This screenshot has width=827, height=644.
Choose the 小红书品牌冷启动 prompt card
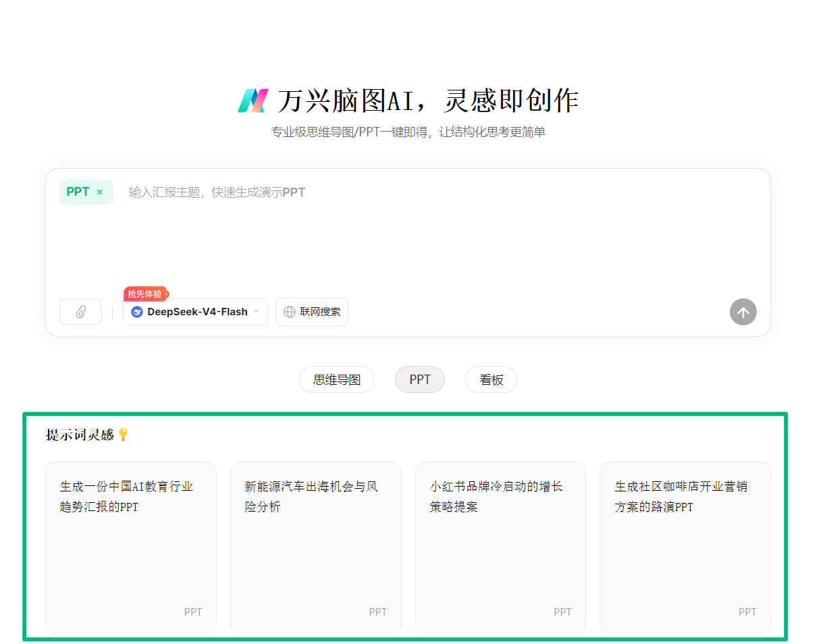pos(500,547)
